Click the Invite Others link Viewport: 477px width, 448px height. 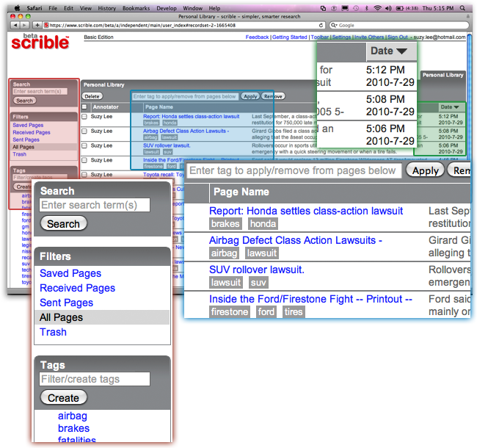click(369, 37)
